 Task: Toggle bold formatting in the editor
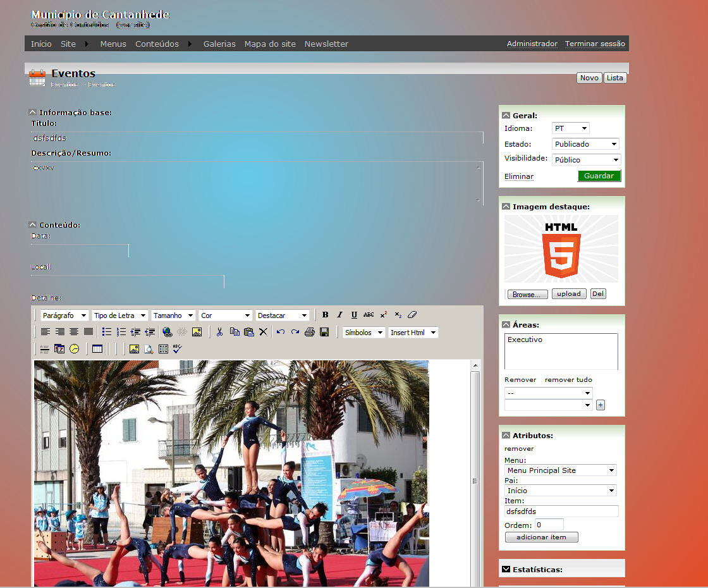click(326, 315)
